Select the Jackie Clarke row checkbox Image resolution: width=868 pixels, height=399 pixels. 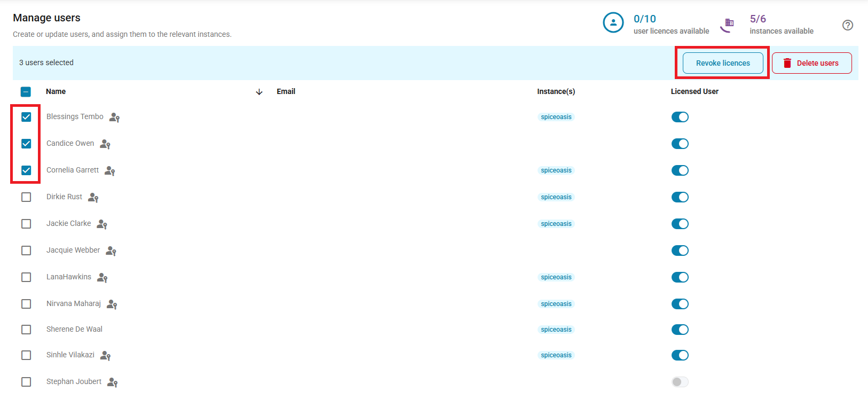[x=26, y=224]
